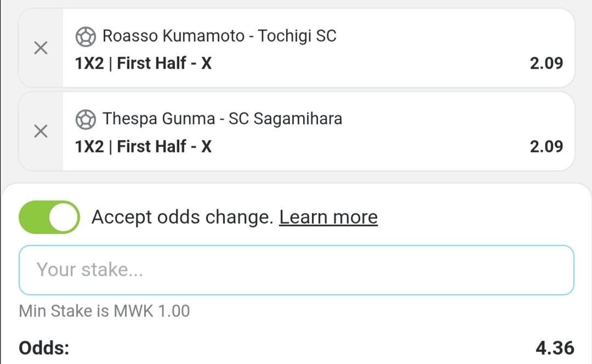
Task: Open the Thespa Gunma - SC Sagamihara match title
Action: click(223, 118)
